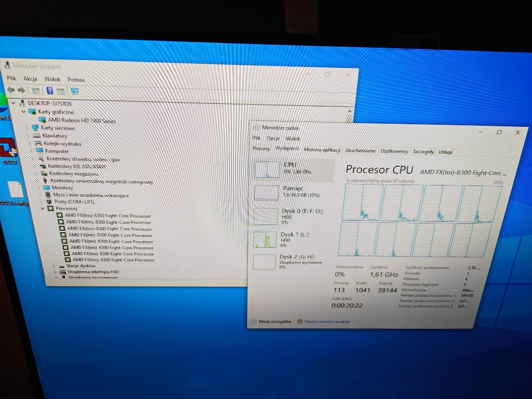This screenshot has width=532, height=399.
Task: Click the printer icon beside Kolejki wydruku
Action: 38,143
